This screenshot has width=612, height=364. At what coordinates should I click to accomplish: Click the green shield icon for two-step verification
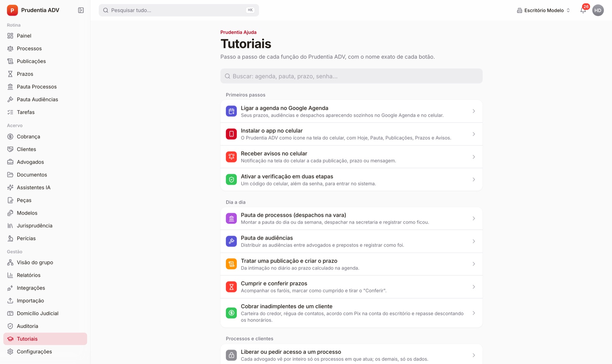231,179
